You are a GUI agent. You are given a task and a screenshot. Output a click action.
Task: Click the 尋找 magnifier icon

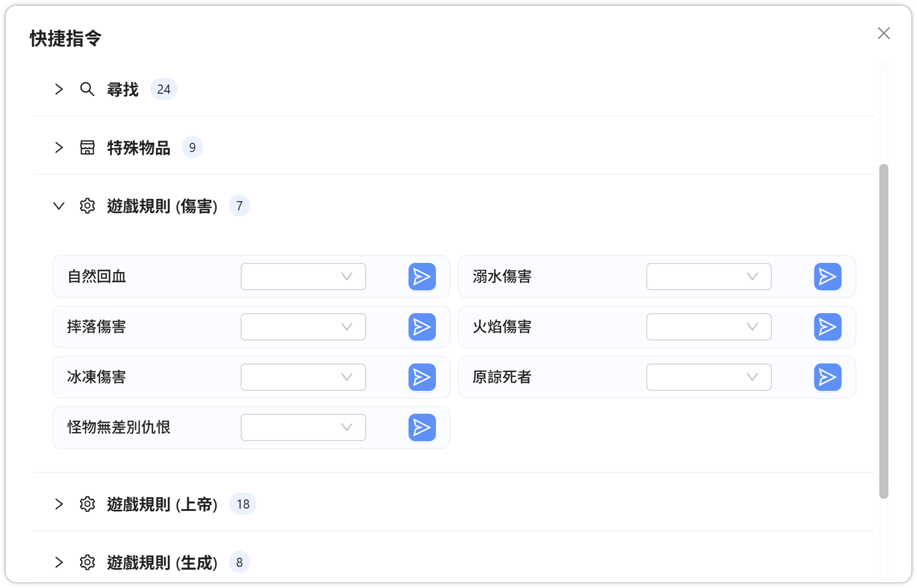click(87, 89)
